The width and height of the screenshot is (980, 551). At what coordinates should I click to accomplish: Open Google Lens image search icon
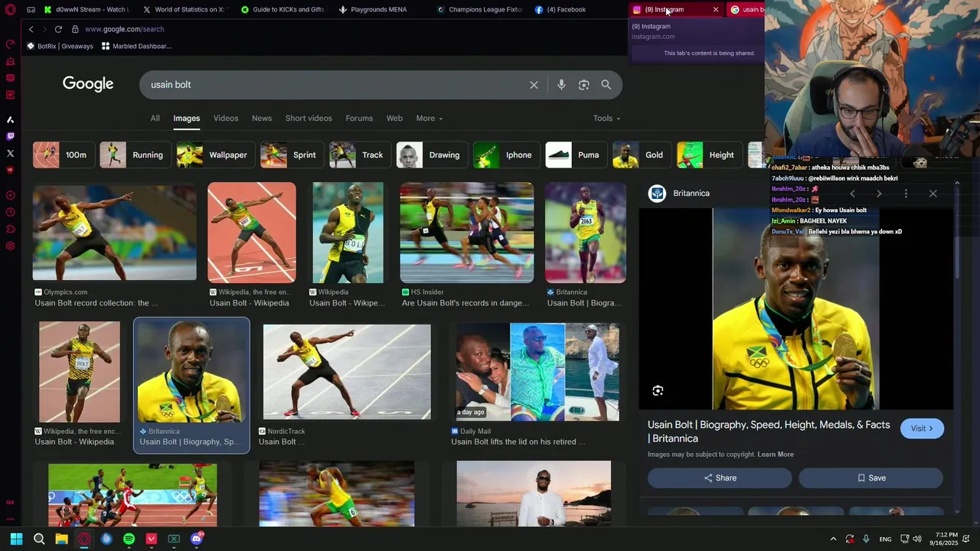583,85
